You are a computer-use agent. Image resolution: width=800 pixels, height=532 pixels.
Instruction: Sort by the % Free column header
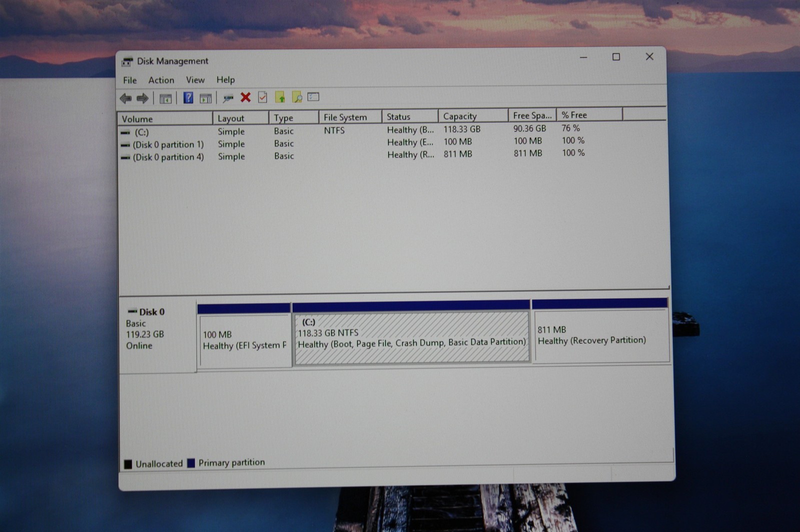[589, 115]
